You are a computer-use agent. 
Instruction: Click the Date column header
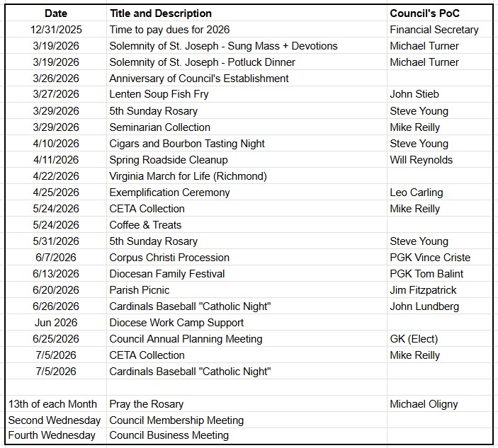coord(55,13)
